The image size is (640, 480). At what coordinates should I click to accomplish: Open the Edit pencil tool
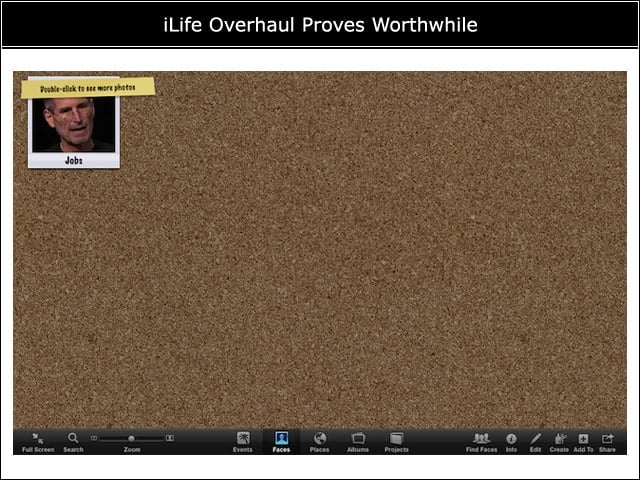(x=536, y=442)
